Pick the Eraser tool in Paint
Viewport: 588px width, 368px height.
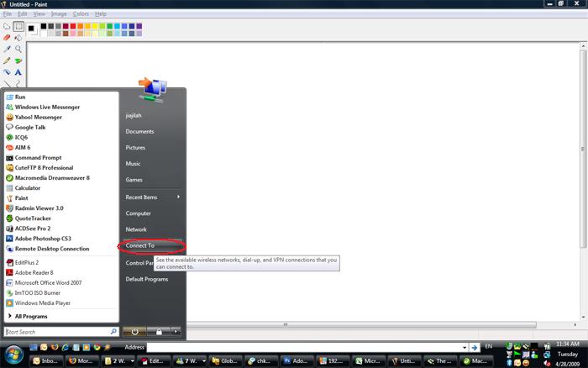pos(7,38)
